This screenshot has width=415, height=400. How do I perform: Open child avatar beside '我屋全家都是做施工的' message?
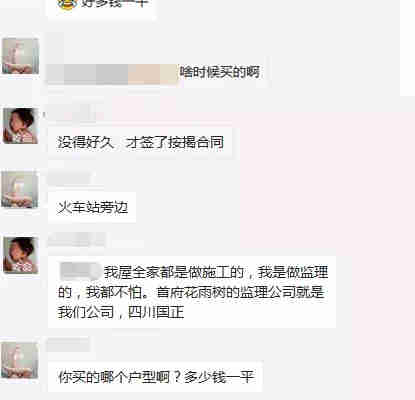point(20,255)
